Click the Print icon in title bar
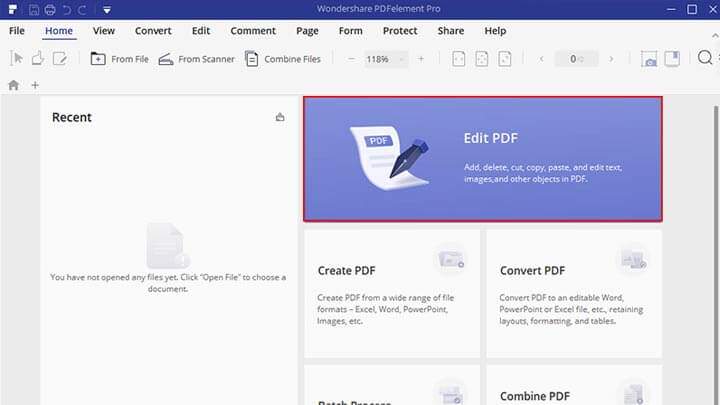 tap(50, 10)
